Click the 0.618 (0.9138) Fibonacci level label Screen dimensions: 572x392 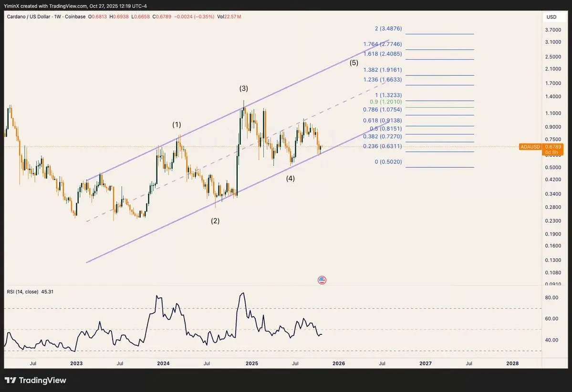383,121
